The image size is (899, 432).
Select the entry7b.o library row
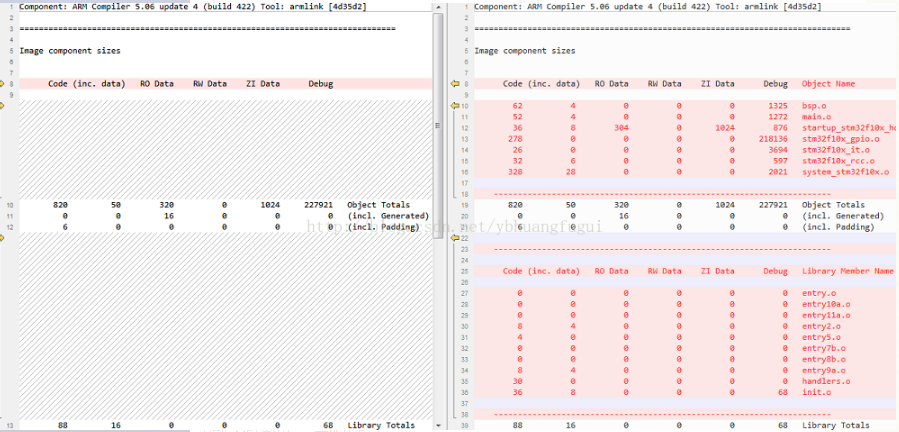click(x=685, y=348)
